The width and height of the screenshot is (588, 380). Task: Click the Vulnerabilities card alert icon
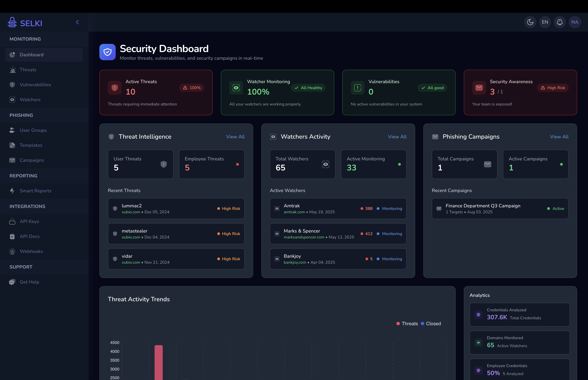click(x=357, y=88)
